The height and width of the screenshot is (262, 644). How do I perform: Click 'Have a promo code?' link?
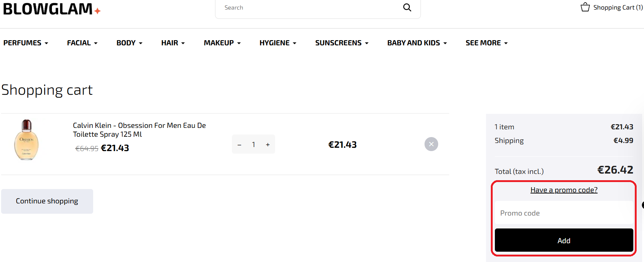point(564,190)
